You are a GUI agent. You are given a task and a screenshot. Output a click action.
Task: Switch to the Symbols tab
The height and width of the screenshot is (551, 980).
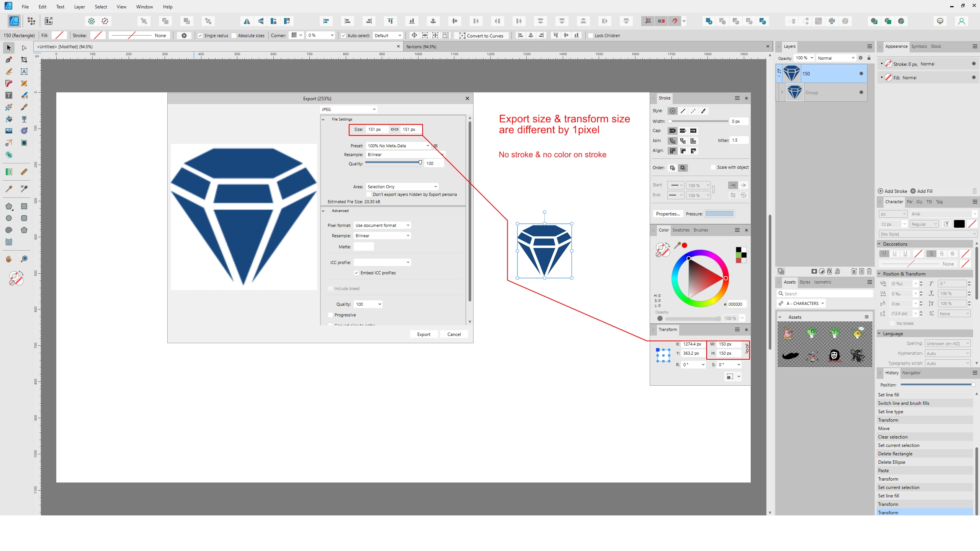pos(919,46)
